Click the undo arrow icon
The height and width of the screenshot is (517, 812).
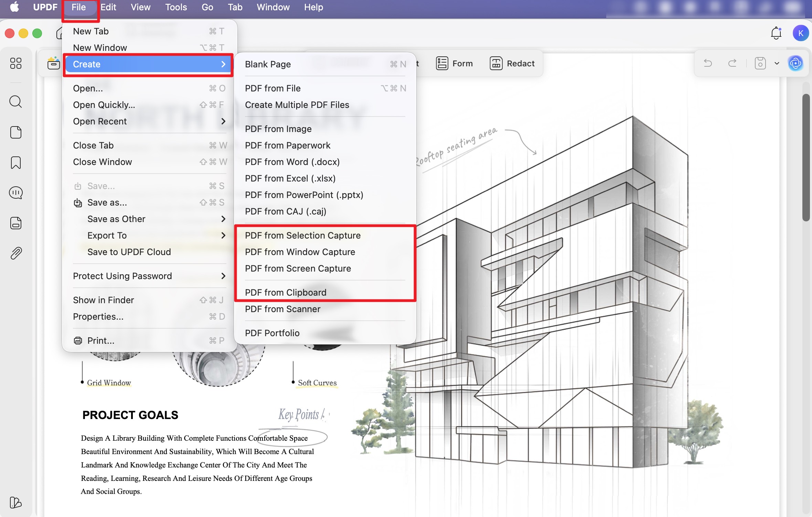(708, 63)
